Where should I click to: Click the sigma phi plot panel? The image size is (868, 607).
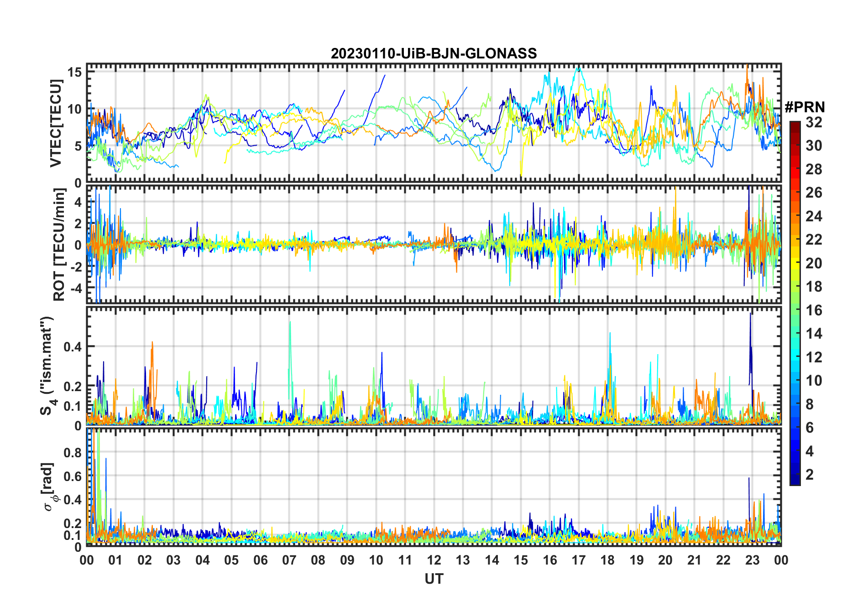(434, 487)
